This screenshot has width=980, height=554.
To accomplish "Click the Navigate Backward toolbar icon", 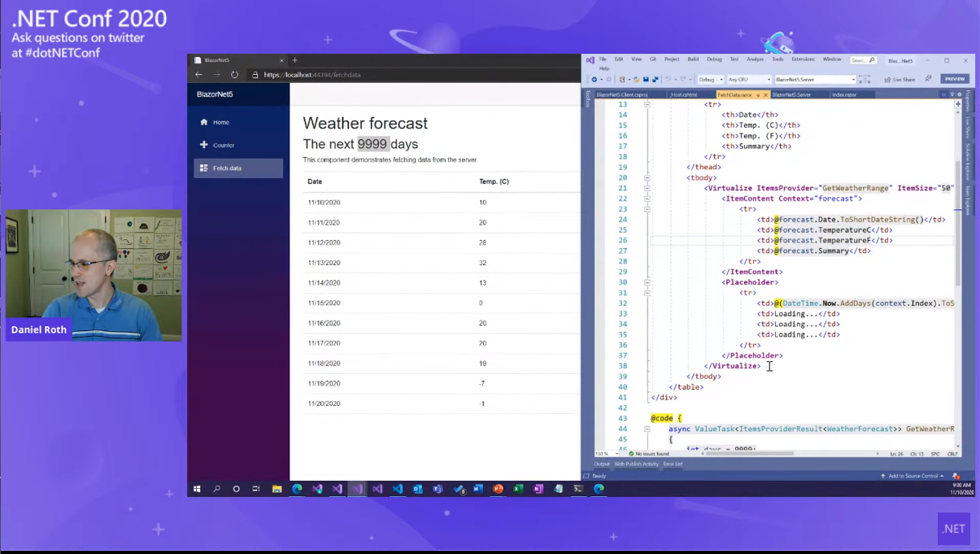I will 594,80.
